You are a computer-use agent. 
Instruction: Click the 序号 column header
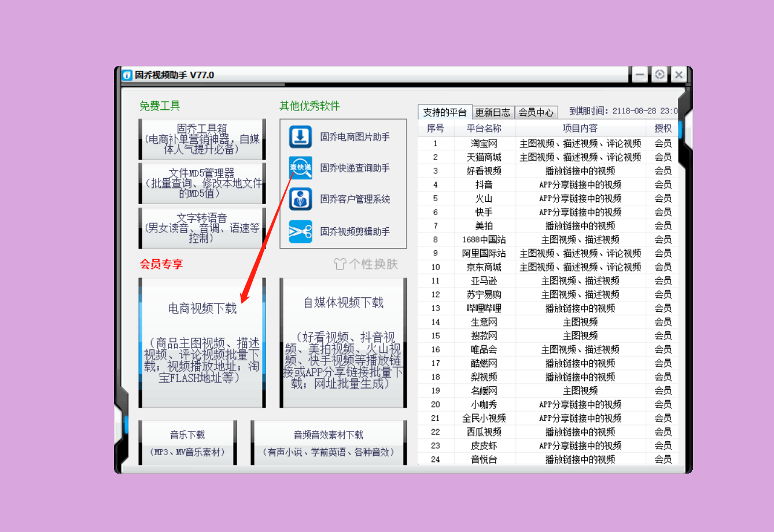[x=436, y=128]
